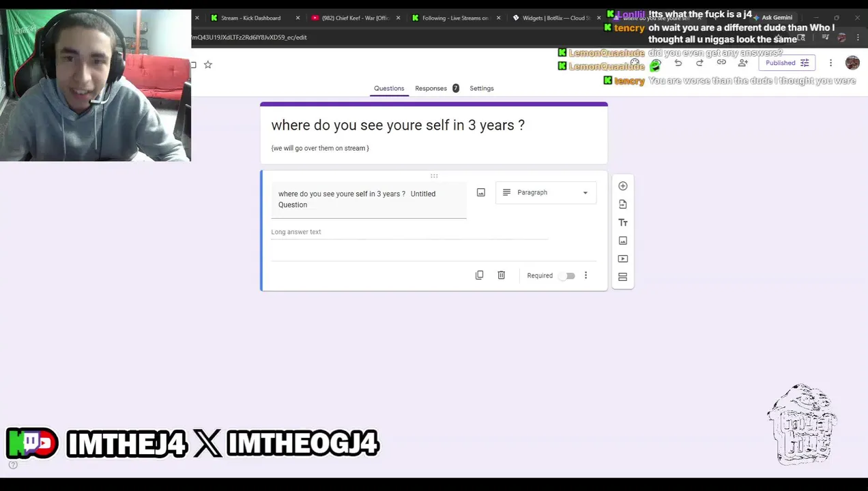Switch to Following - Live Streams browser tab
The width and height of the screenshot is (868, 491).
(x=454, y=18)
